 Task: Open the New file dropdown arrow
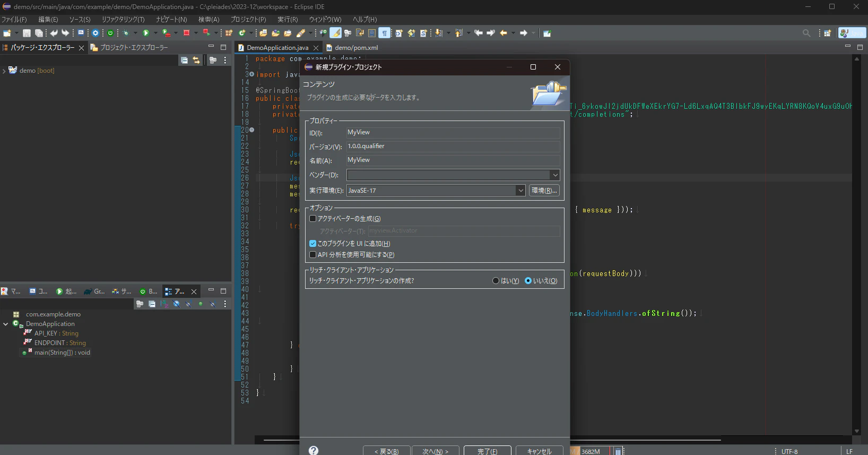coord(16,33)
